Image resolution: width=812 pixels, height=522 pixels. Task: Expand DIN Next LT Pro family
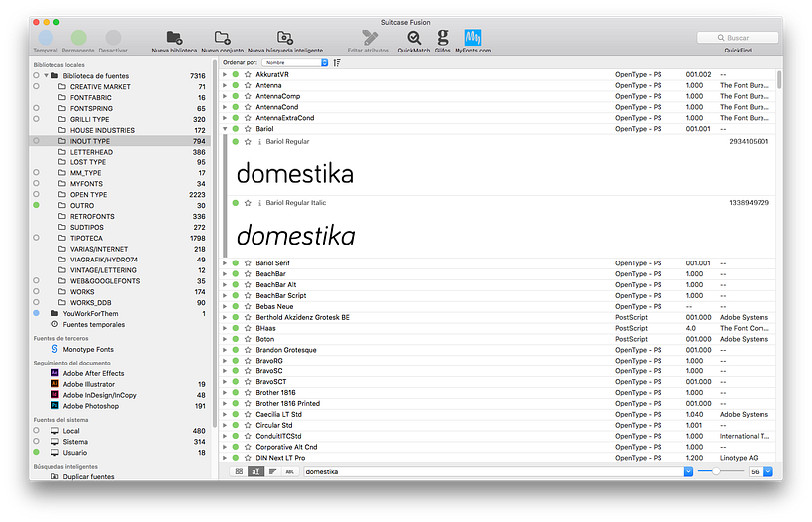pos(225,458)
